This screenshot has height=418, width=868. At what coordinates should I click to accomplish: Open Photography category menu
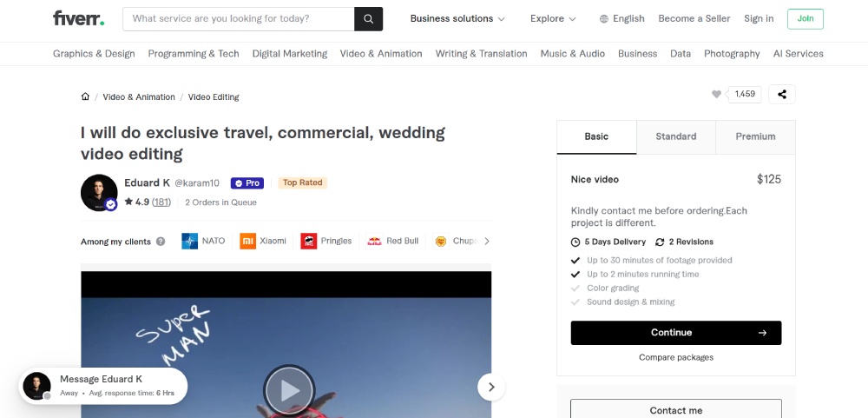coord(732,54)
